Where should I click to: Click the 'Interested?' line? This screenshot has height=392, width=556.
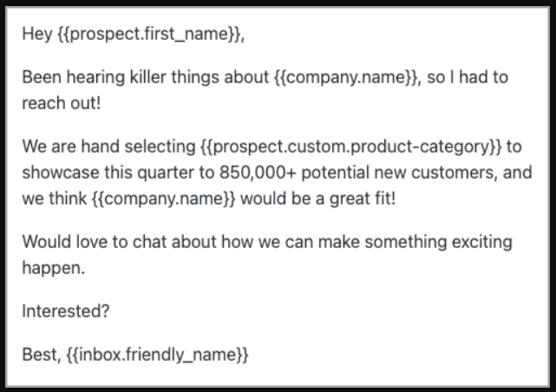(x=66, y=311)
